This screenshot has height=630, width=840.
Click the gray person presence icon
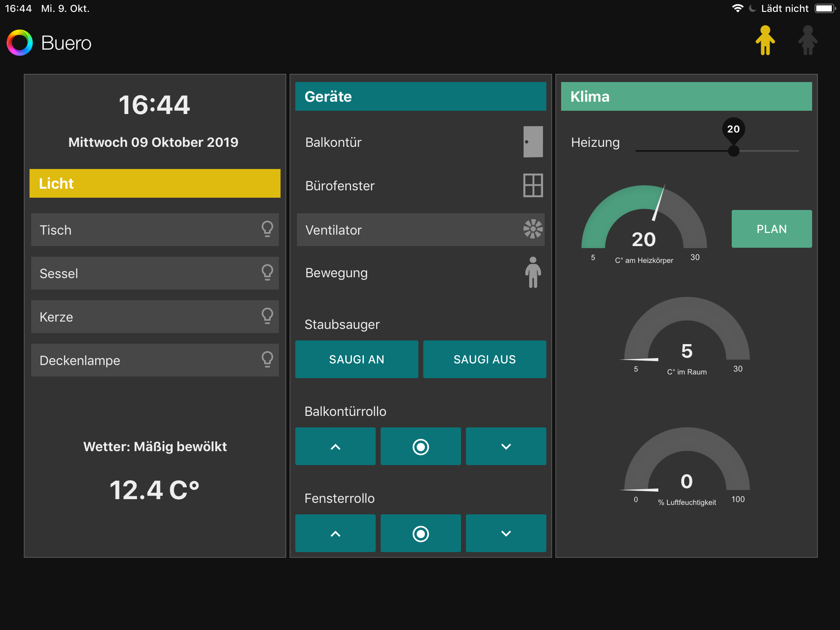coord(808,40)
